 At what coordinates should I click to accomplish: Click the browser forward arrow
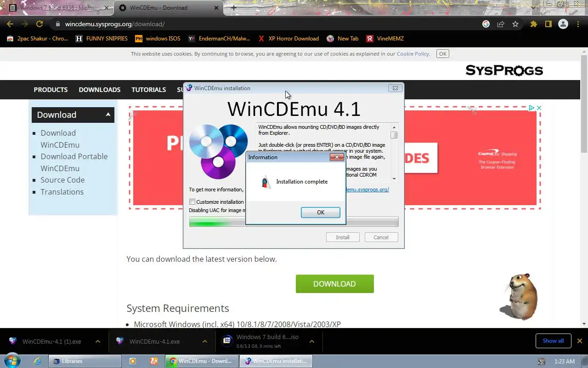click(x=25, y=24)
